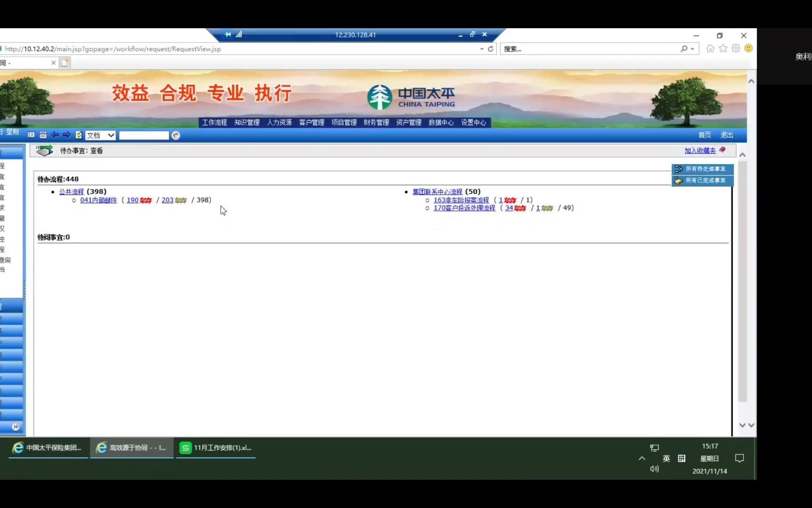Image resolution: width=812 pixels, height=508 pixels.
Task: Click the IME mode grid icon in tray
Action: [682, 459]
